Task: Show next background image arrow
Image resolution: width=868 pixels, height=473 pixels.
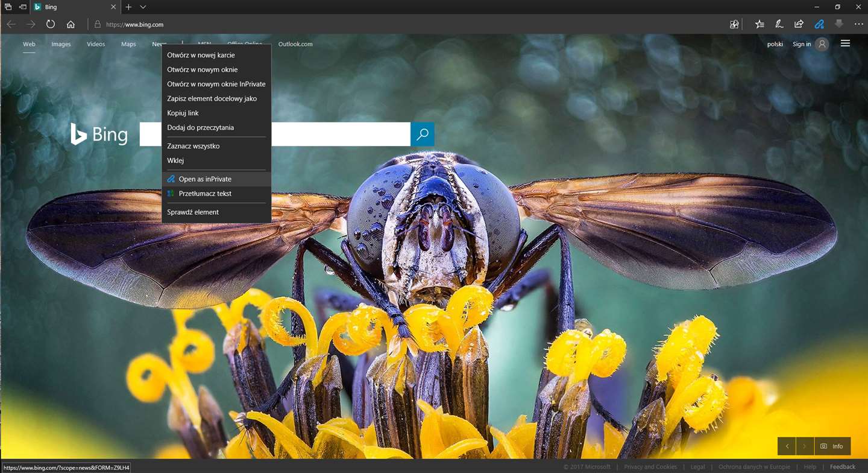Action: (x=805, y=446)
